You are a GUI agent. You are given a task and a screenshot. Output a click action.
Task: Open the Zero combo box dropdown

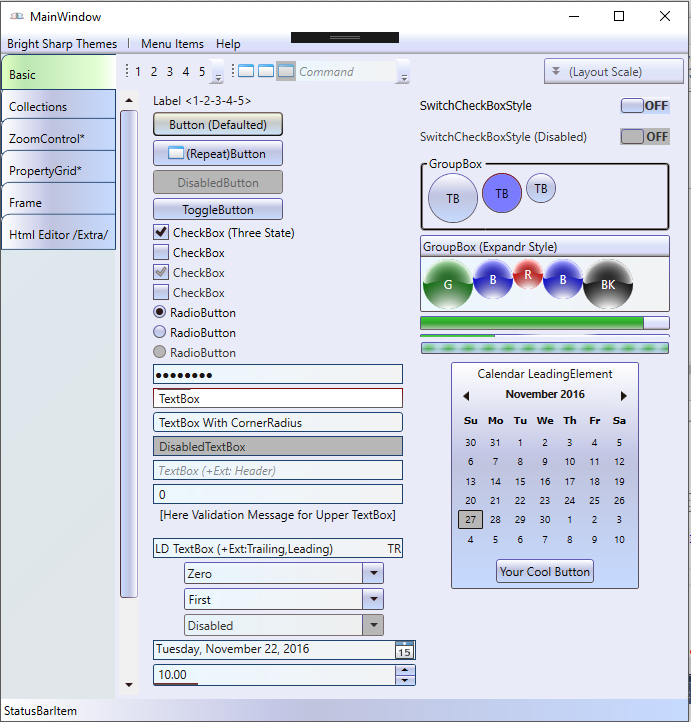click(372, 574)
